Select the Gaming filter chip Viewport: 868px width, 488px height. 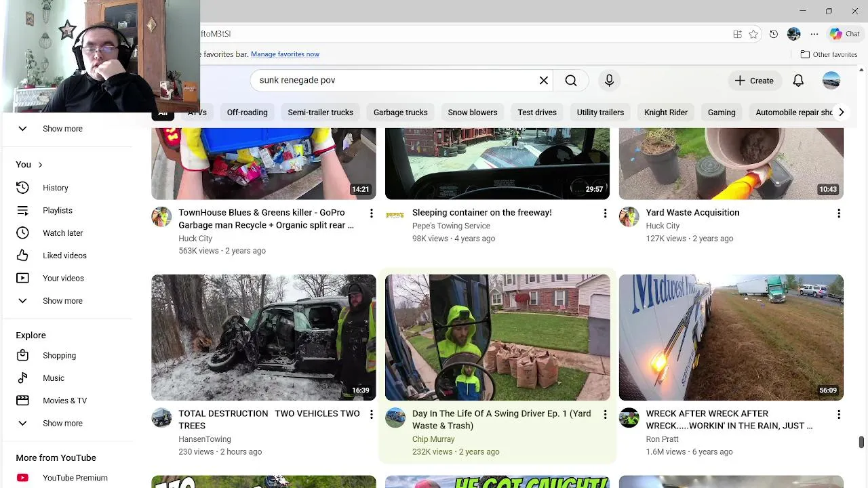pyautogui.click(x=722, y=113)
